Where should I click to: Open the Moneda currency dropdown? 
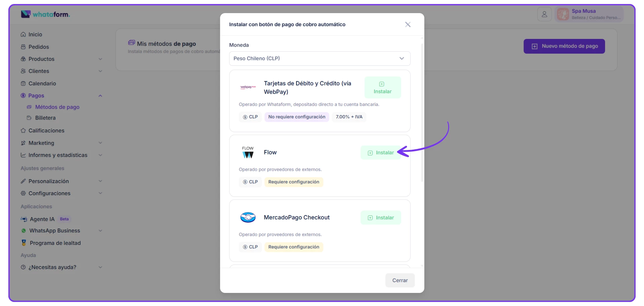pos(319,58)
